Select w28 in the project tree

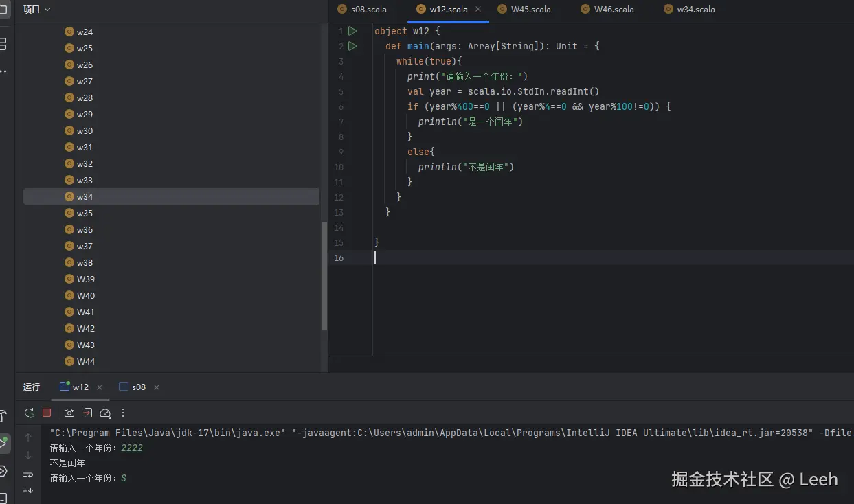[x=171, y=98]
